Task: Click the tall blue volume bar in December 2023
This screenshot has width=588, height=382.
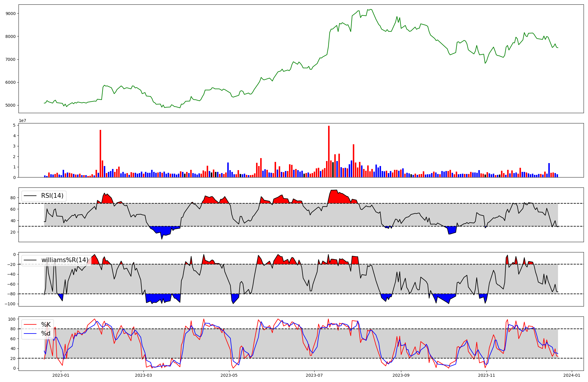Action: tap(549, 170)
